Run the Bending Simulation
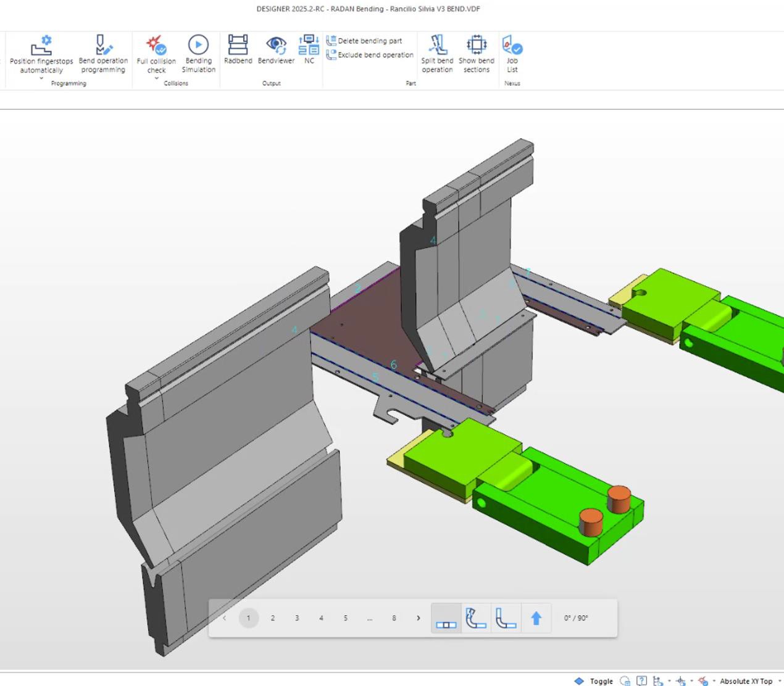 point(198,52)
